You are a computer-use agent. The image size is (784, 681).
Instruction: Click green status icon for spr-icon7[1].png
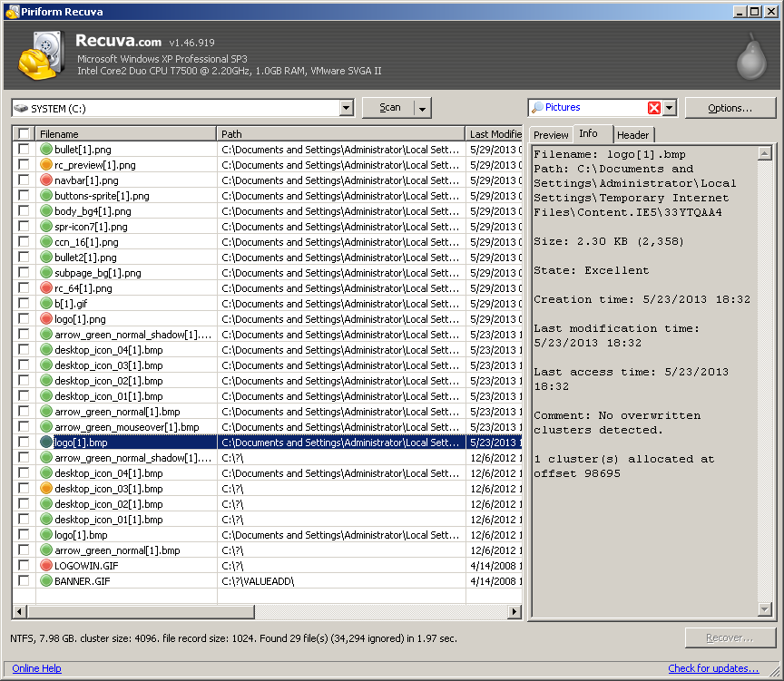coord(46,227)
